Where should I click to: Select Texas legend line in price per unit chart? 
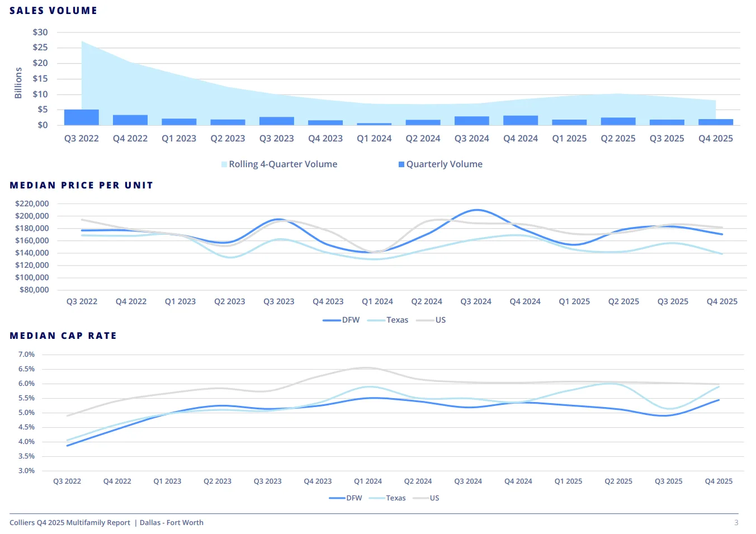click(x=376, y=320)
